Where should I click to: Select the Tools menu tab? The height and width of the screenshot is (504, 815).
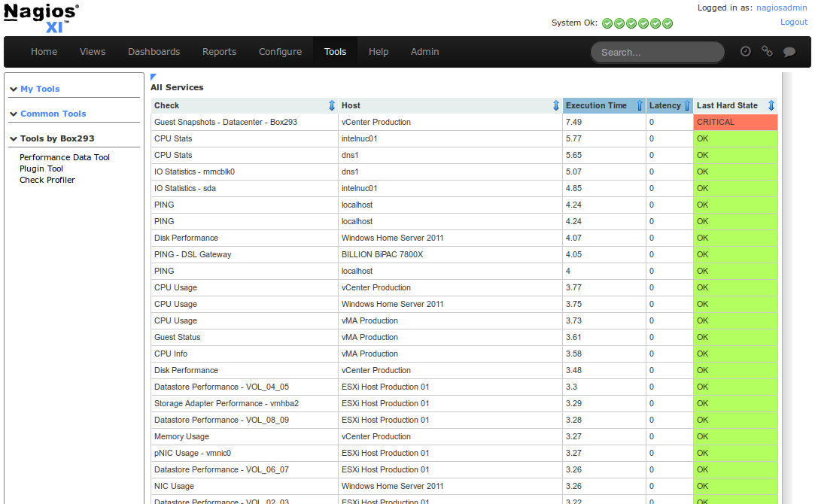click(x=335, y=51)
